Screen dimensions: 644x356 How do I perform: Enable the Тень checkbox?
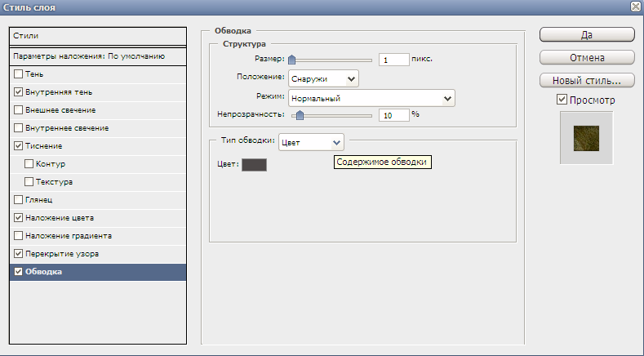[x=18, y=74]
